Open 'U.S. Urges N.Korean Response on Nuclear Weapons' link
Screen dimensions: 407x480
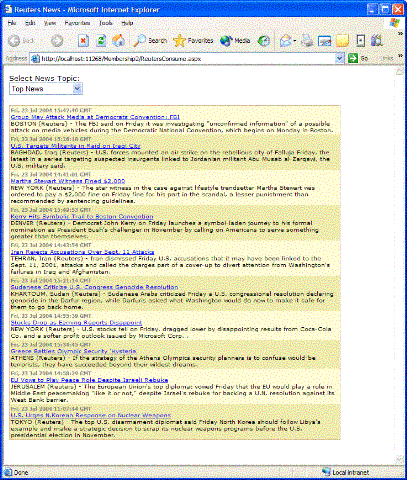[x=91, y=415]
